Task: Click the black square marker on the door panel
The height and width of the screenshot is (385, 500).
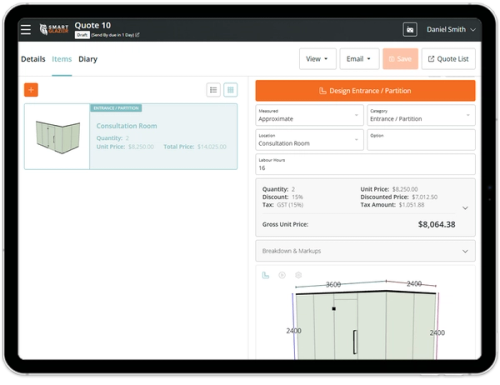Action: [x=334, y=309]
